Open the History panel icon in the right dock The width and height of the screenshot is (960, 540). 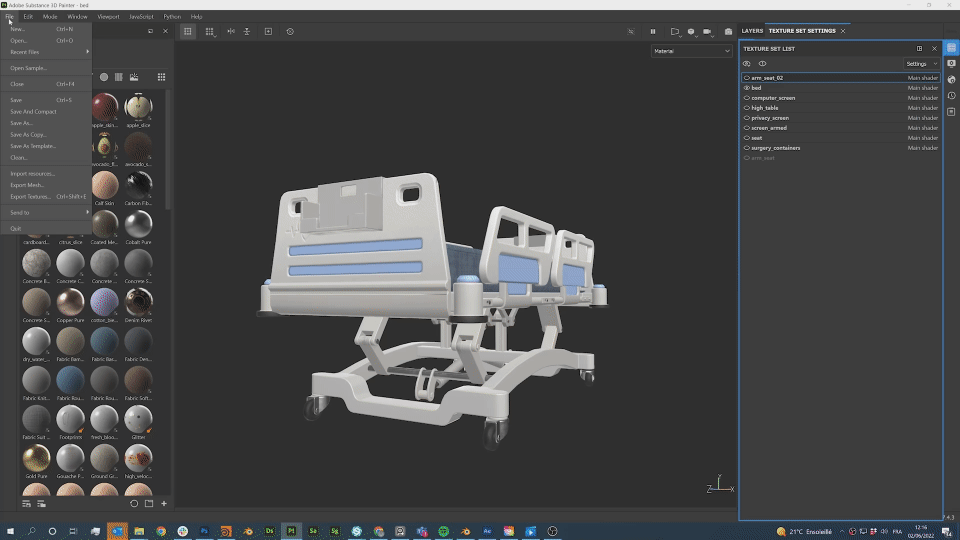[951, 95]
